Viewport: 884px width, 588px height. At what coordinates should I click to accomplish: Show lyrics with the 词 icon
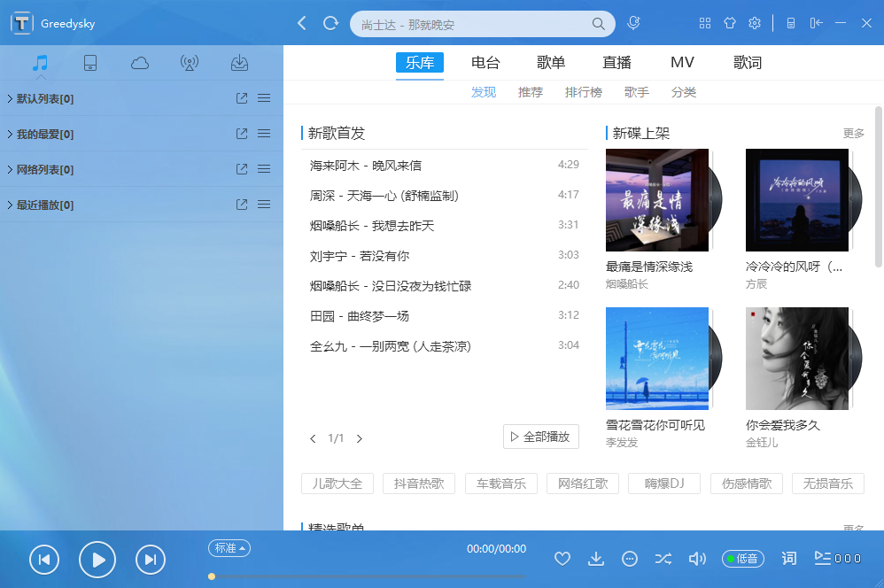point(788,559)
